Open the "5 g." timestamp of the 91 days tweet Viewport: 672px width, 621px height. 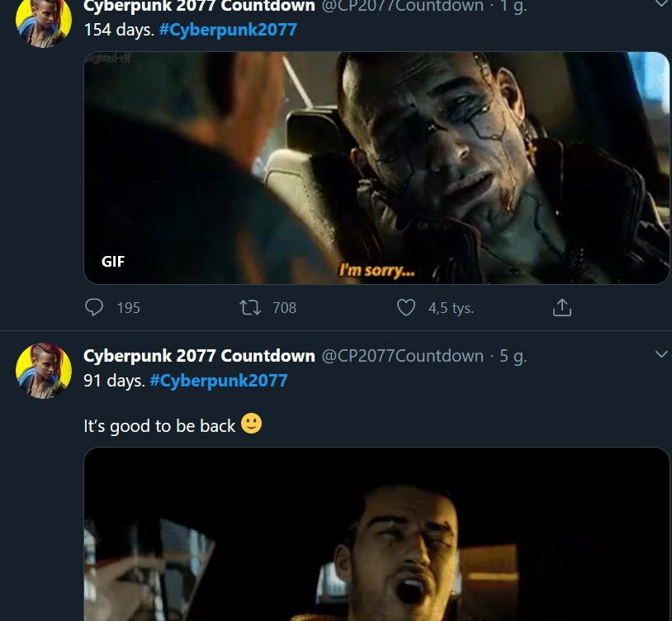pyautogui.click(x=513, y=356)
